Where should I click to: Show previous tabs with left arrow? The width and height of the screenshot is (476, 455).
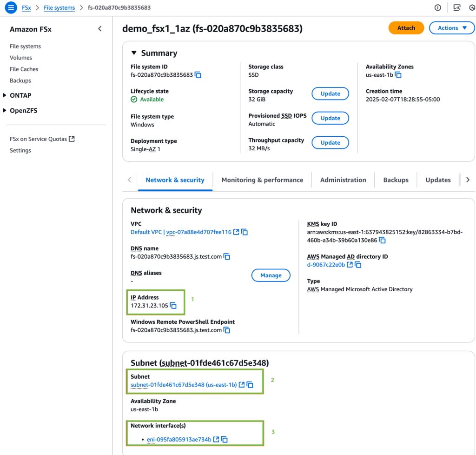pos(130,180)
